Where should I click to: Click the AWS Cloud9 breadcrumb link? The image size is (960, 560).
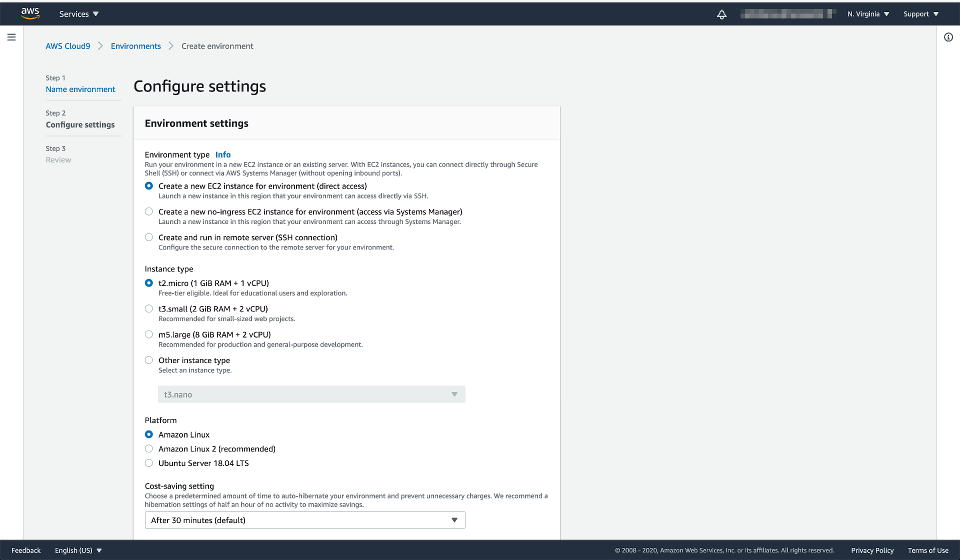67,45
